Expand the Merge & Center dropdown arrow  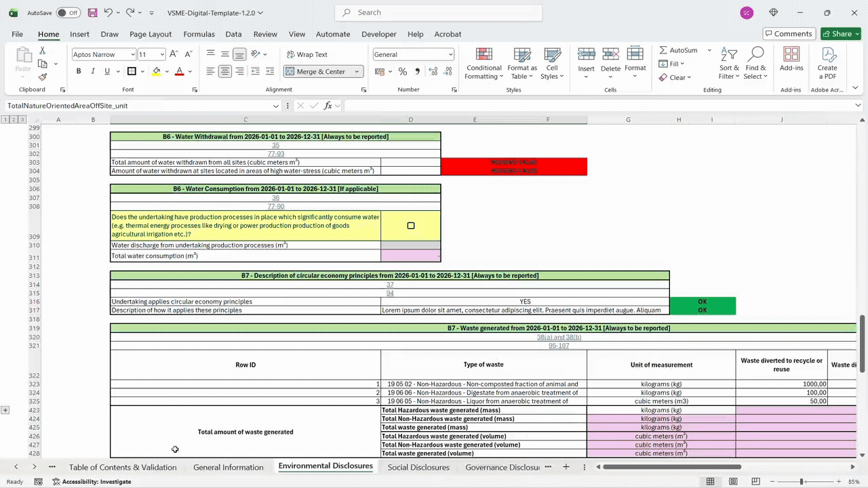(x=357, y=71)
